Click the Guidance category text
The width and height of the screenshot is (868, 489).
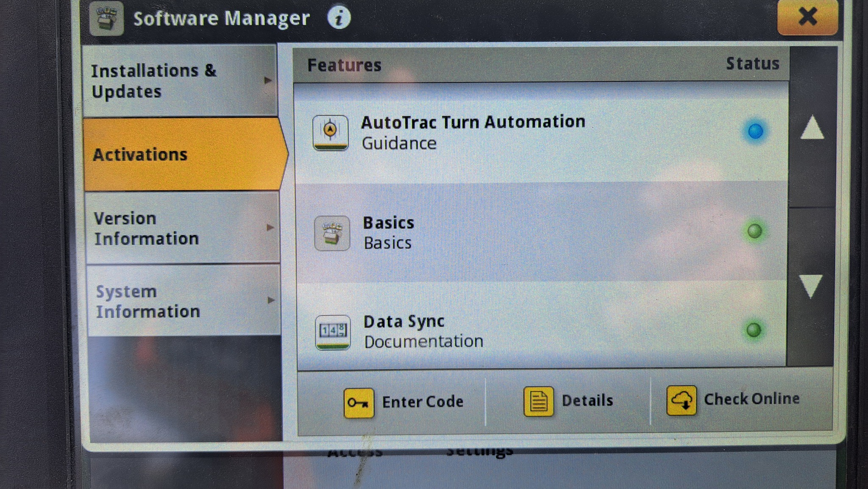pos(399,143)
